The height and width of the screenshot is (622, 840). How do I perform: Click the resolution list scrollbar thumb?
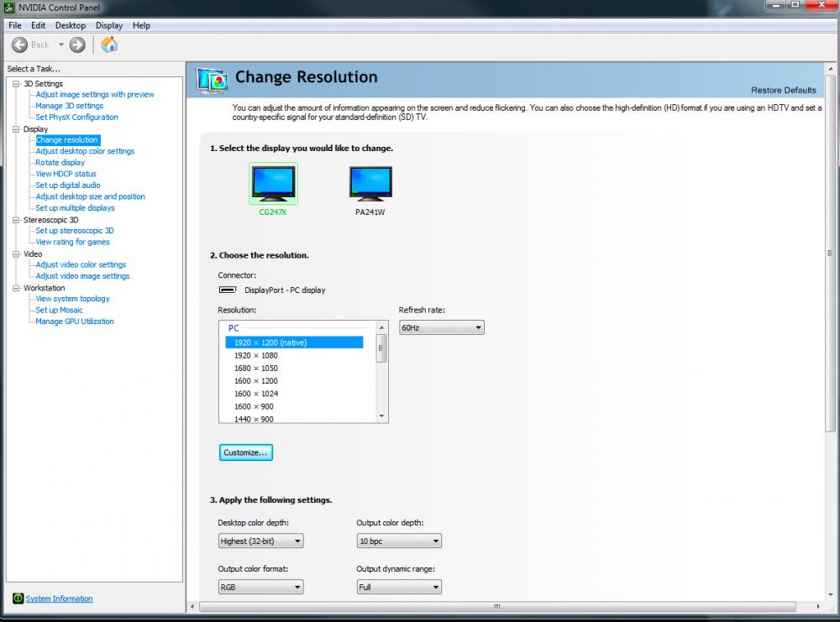point(381,348)
